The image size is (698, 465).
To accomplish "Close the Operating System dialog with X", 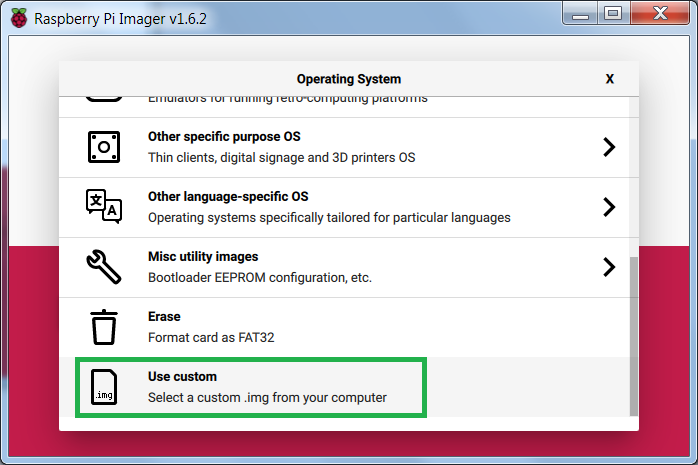I will [x=610, y=79].
